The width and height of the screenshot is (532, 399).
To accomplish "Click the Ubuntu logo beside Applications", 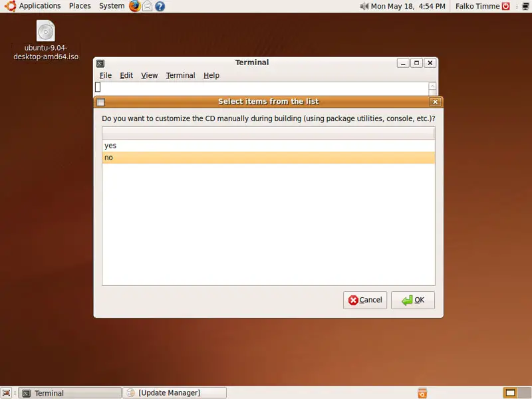I will 10,6.
